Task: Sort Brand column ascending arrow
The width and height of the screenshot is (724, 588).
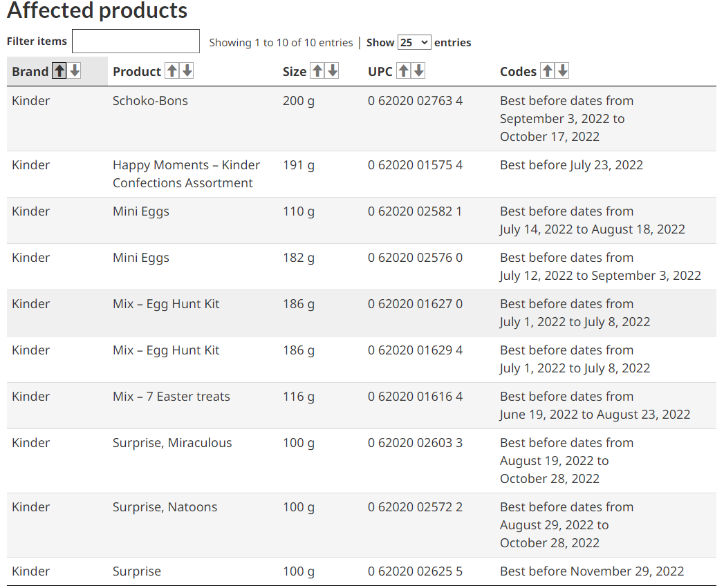Action: tap(59, 71)
